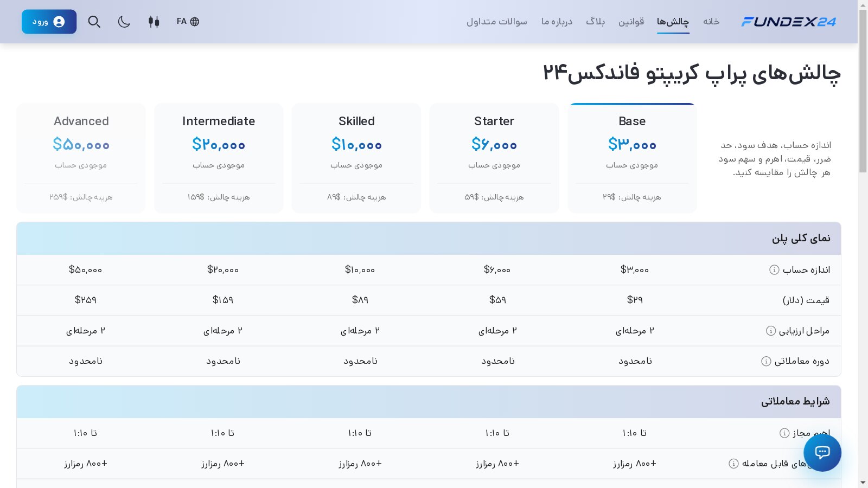Screen dimensions: 868x488
Task: Select the Starter $6,000 plan card
Action: coord(494,158)
